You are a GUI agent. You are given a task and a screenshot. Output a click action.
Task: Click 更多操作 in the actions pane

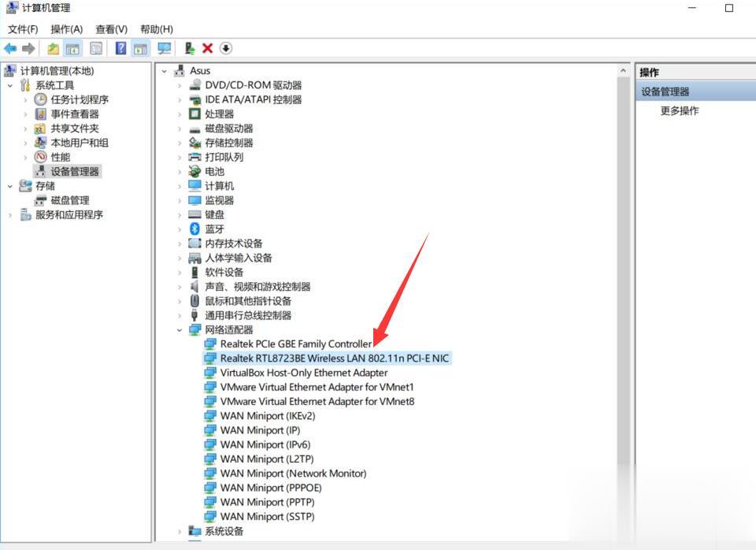[x=680, y=111]
